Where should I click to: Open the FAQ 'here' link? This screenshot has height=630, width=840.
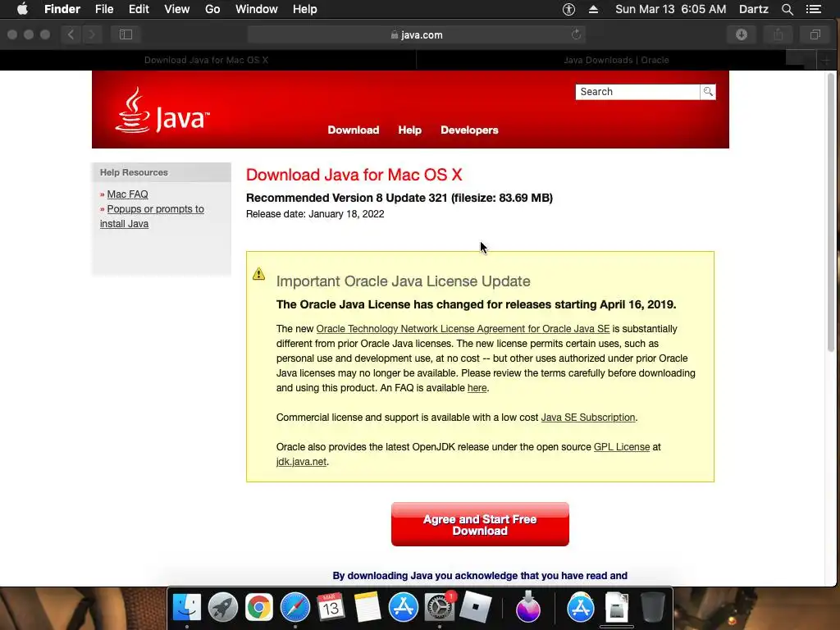tap(477, 388)
